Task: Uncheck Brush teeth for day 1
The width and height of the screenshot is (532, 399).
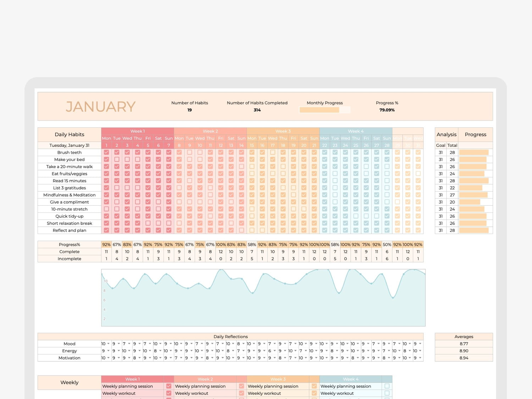Action: point(106,152)
